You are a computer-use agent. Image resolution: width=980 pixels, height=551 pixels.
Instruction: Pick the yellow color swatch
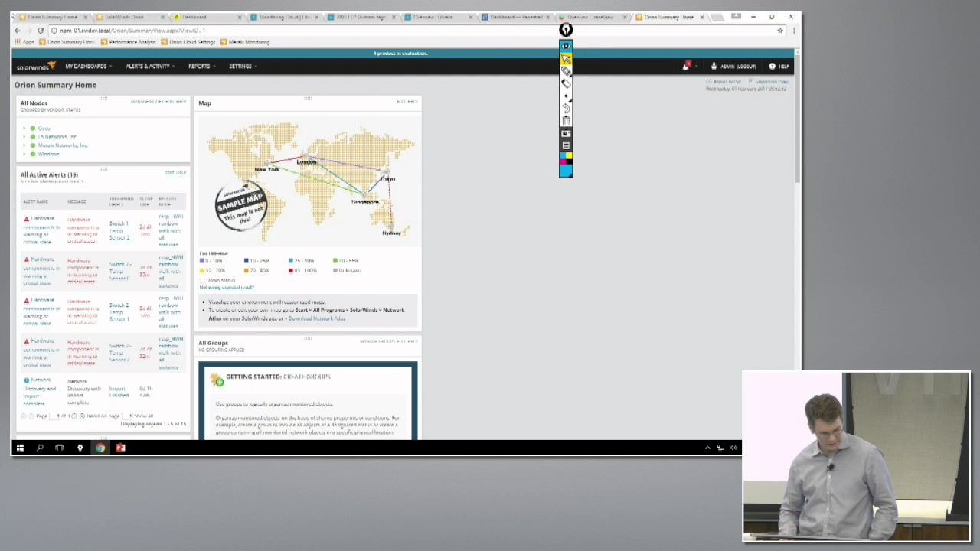(x=569, y=155)
